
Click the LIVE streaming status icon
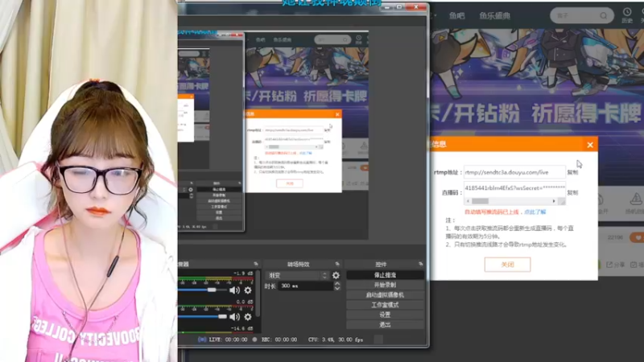(x=202, y=339)
